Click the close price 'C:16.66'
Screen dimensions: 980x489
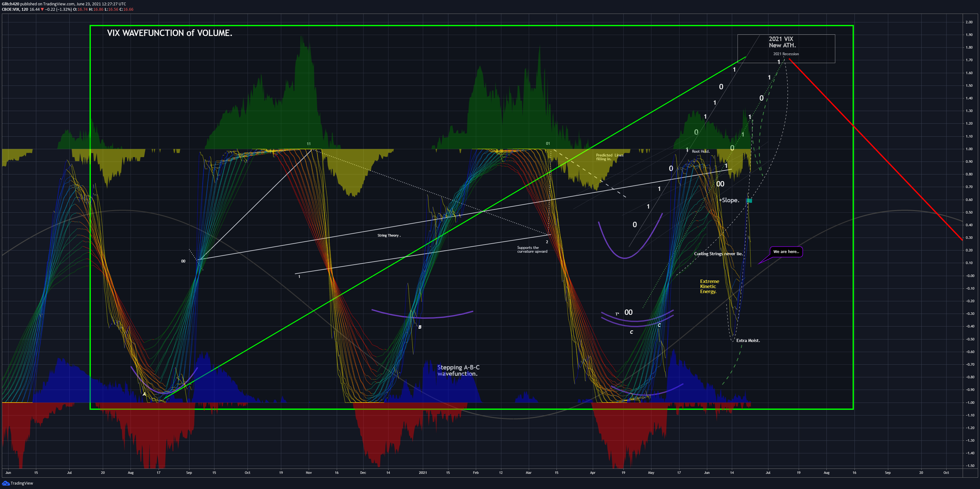tap(127, 9)
